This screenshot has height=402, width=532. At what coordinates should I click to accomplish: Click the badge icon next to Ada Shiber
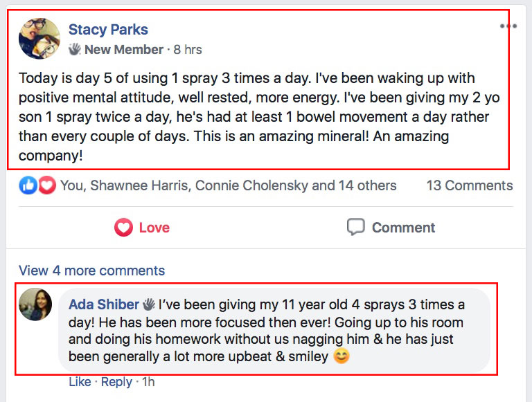(149, 304)
